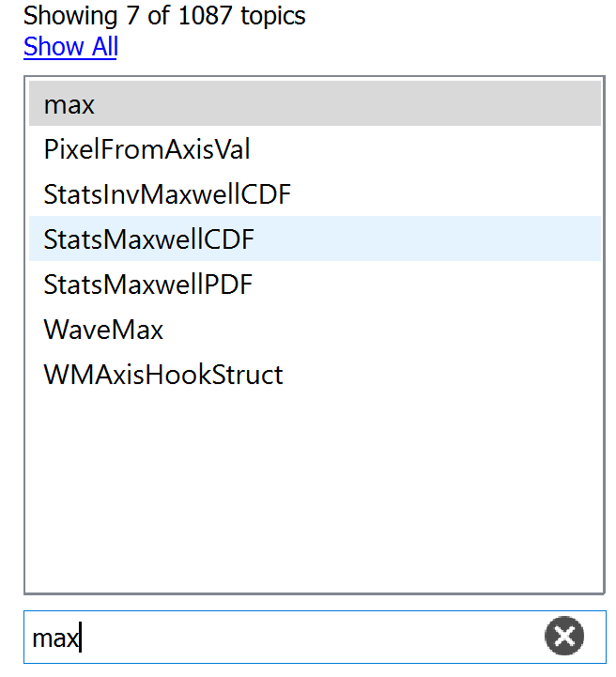
Task: Select the WaveMax topic
Action: coord(315,329)
